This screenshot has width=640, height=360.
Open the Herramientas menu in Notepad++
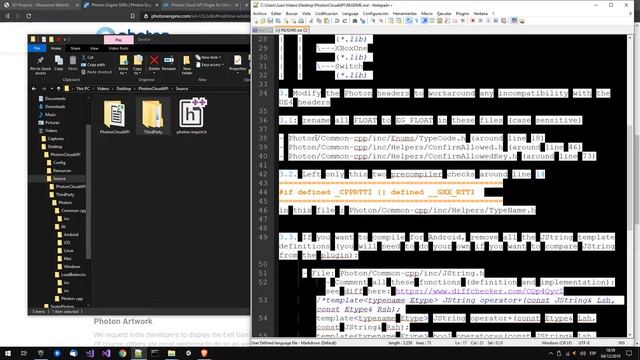pos(404,13)
